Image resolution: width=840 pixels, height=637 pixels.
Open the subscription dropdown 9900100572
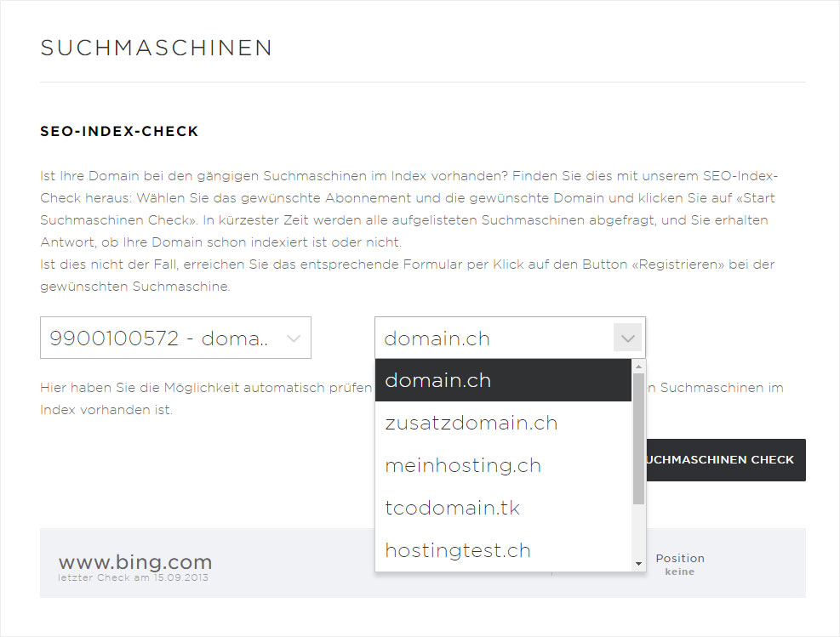[x=175, y=338]
